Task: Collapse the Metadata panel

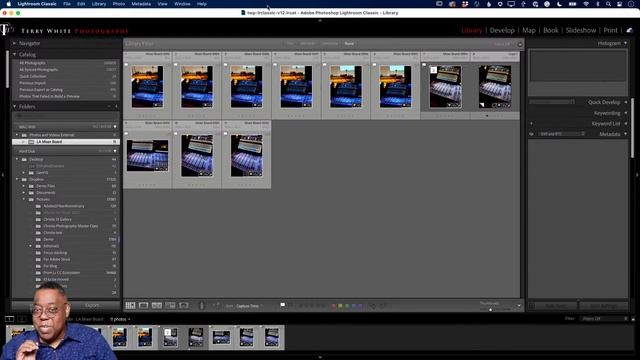Action: tap(625, 134)
